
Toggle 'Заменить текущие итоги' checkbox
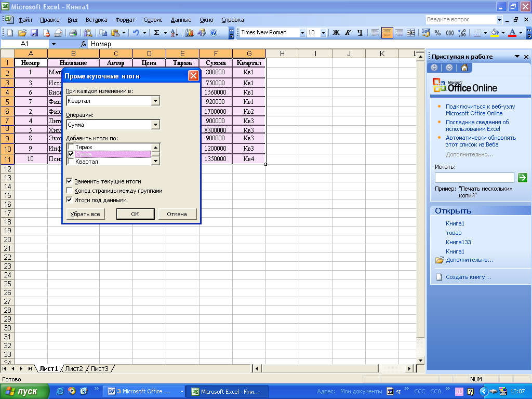click(69, 181)
